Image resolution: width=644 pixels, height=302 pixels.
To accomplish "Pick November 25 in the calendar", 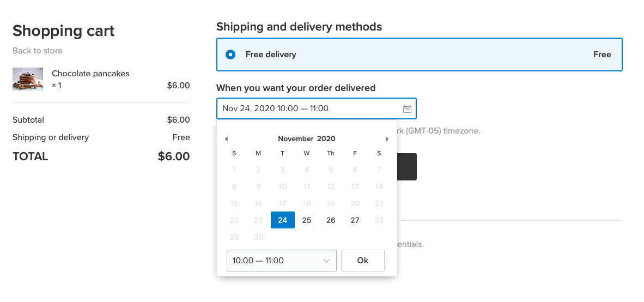I will click(x=307, y=220).
